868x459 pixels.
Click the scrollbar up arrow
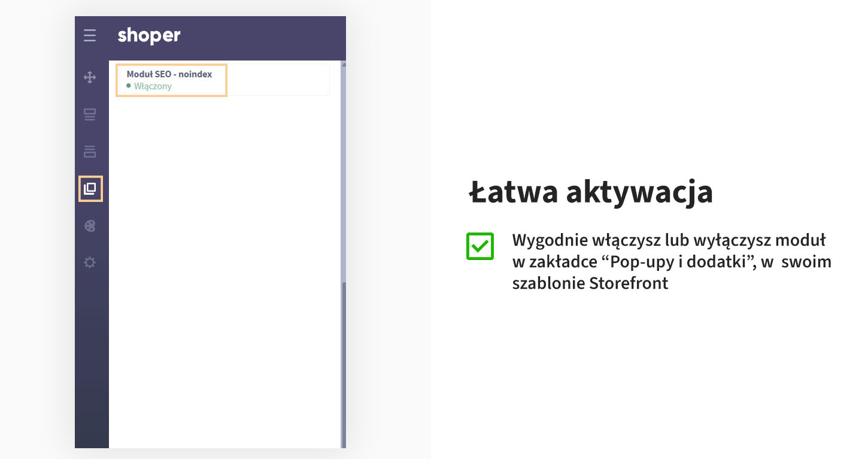coord(344,64)
